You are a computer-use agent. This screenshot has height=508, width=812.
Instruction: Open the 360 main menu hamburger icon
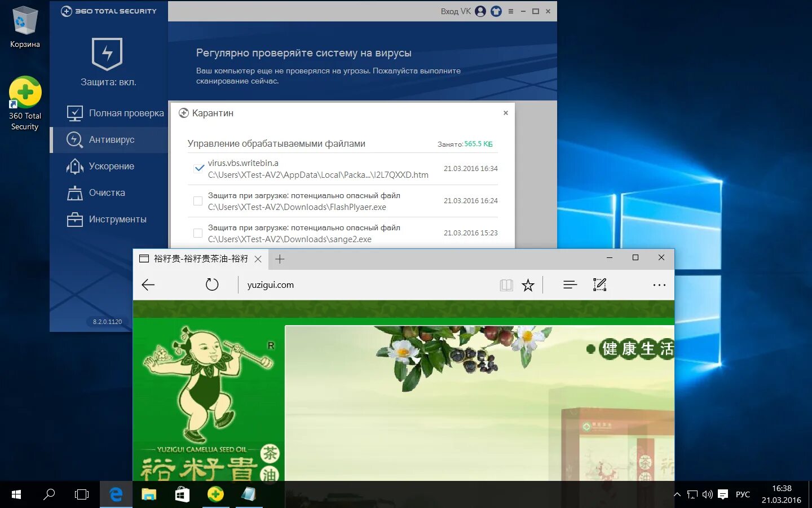pyautogui.click(x=511, y=11)
